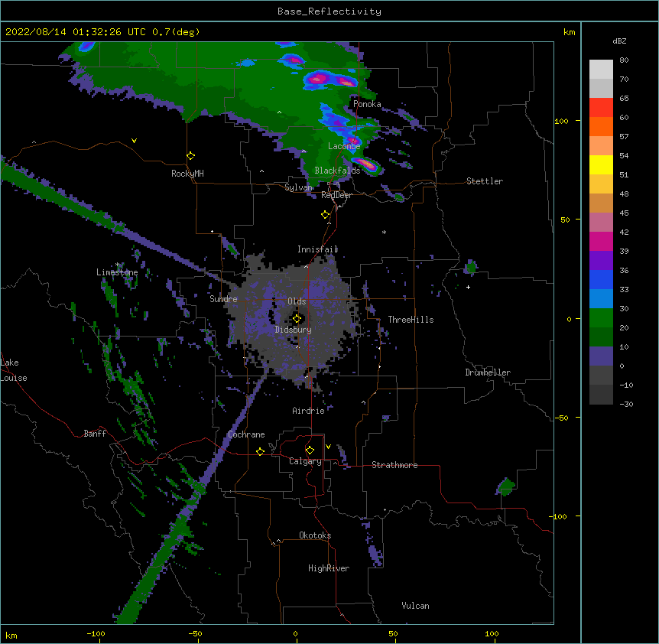The height and width of the screenshot is (644, 659).
Task: Click the HighRiver label
Action: point(329,568)
